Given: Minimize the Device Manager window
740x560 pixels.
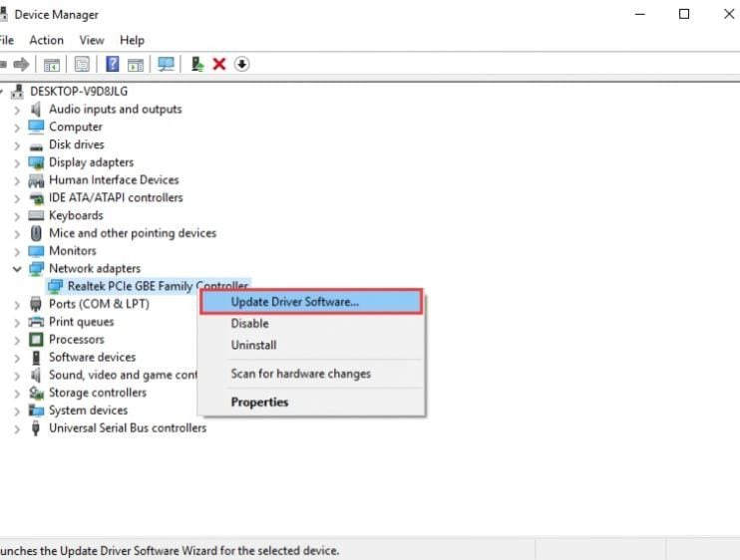Looking at the screenshot, I should point(640,14).
